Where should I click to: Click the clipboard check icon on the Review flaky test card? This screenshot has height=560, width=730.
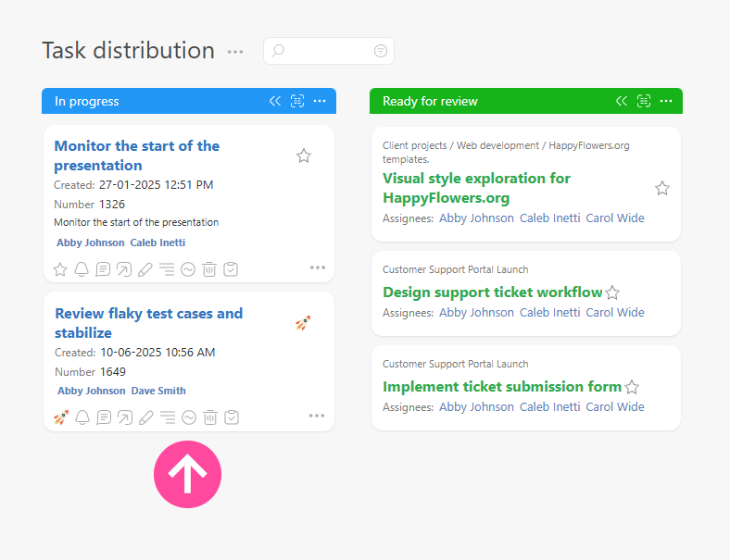pos(232,417)
